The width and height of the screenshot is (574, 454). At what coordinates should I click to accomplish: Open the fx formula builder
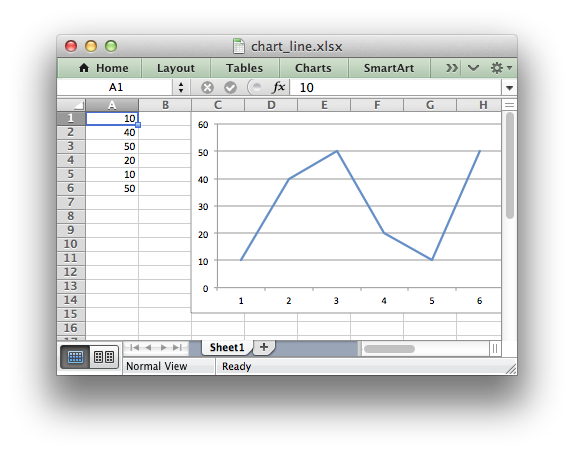tap(279, 88)
